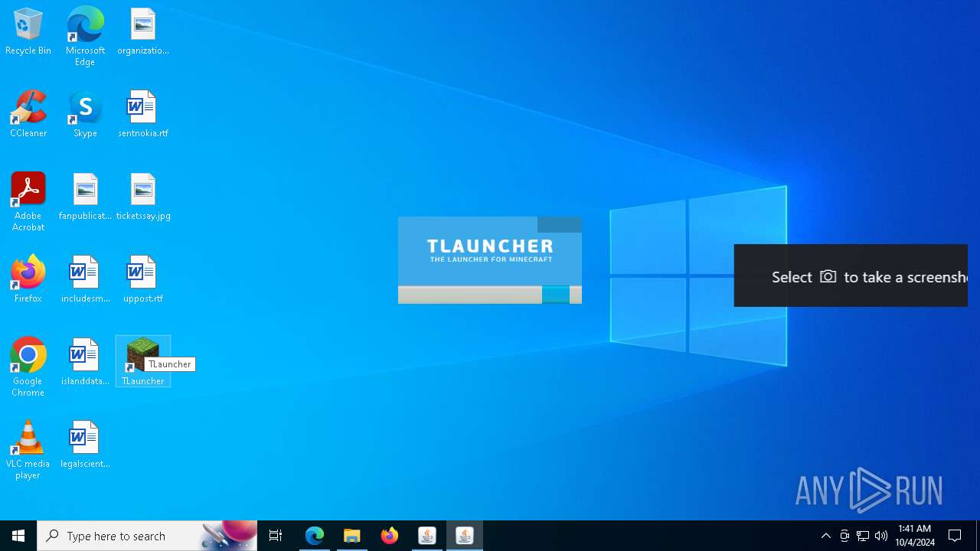This screenshot has height=551, width=980.
Task: Select the fanpublicat... image file icon
Action: [x=85, y=197]
